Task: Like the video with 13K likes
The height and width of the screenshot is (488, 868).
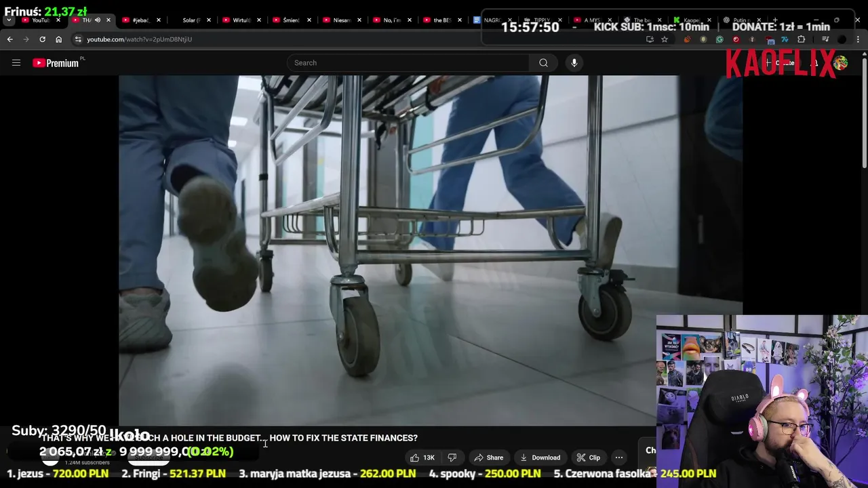Action: (422, 457)
